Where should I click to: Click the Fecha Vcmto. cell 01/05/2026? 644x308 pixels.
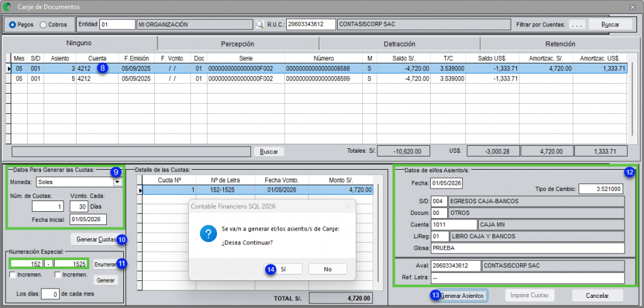point(281,190)
